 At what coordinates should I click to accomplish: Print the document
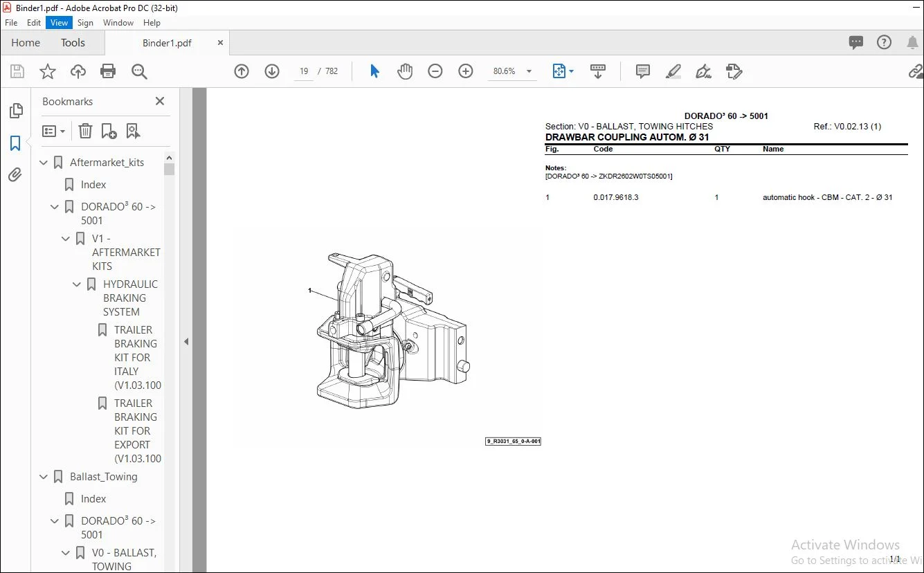[108, 71]
